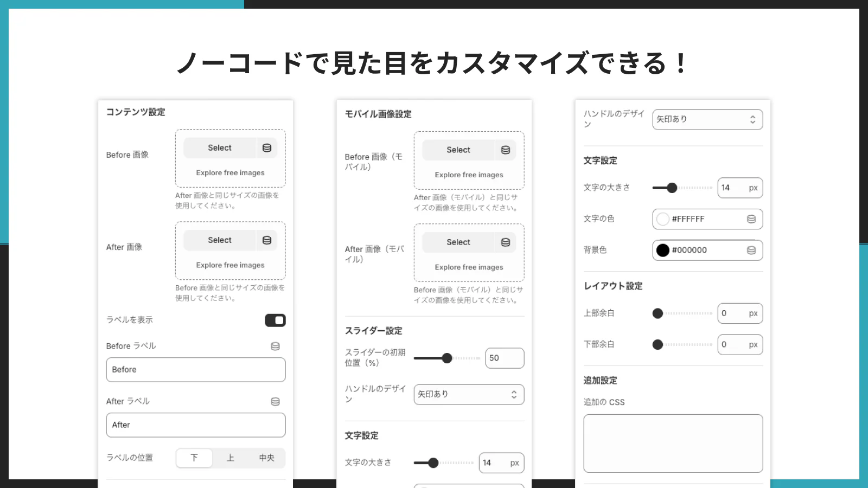Viewport: 868px width, 488px height.
Task: Select 中央 as the ラベルの位置
Action: coord(266,458)
